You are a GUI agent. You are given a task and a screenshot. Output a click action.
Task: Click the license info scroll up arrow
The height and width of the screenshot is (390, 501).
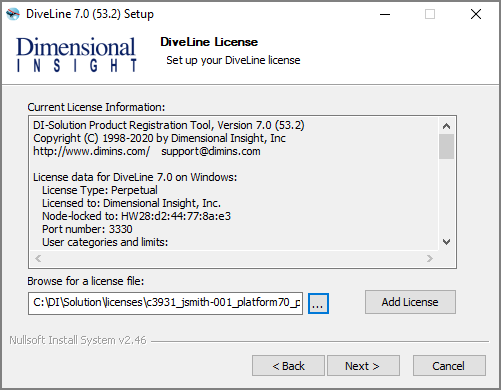point(446,126)
